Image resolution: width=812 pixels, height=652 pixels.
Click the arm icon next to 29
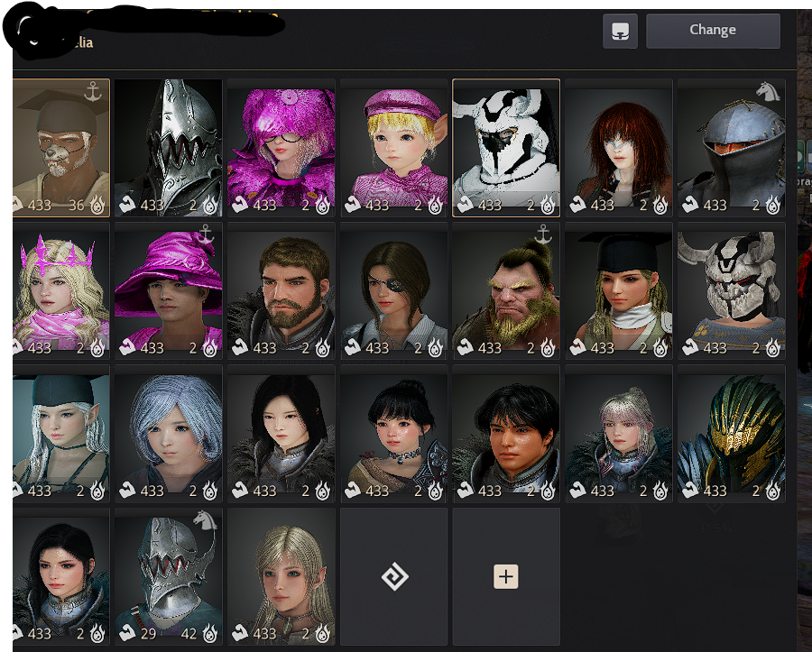[x=127, y=633]
